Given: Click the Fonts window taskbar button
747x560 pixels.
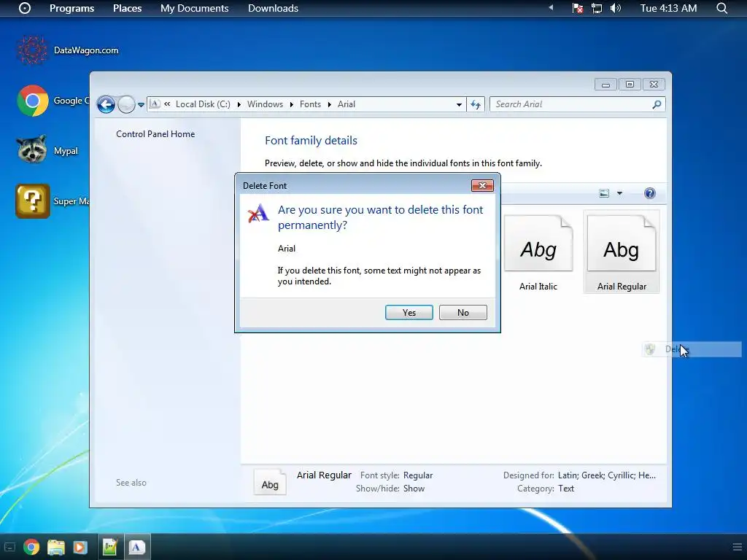Looking at the screenshot, I should pyautogui.click(x=137, y=547).
